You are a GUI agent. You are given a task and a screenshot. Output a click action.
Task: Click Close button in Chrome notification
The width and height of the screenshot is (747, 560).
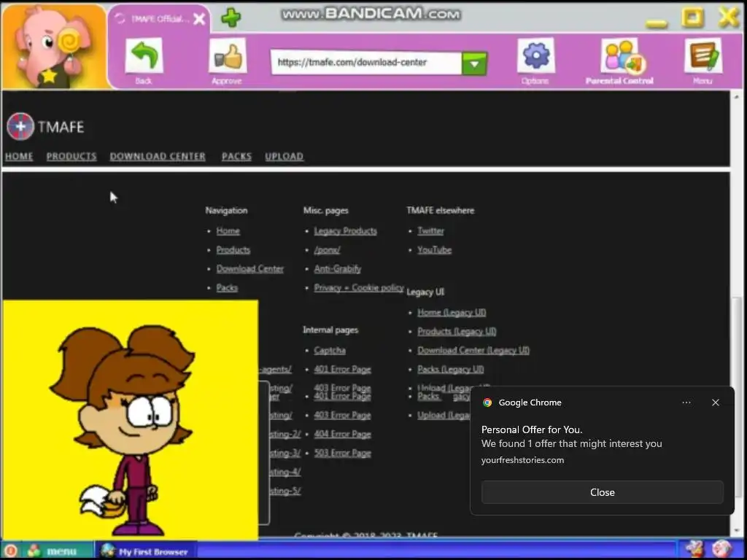tap(602, 492)
